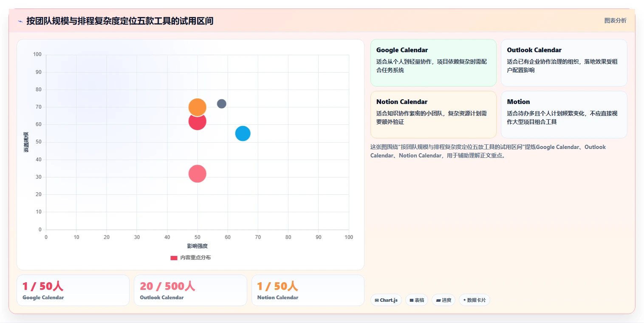Click the Chart.js tag chip
The width and height of the screenshot is (644, 323).
(386, 300)
